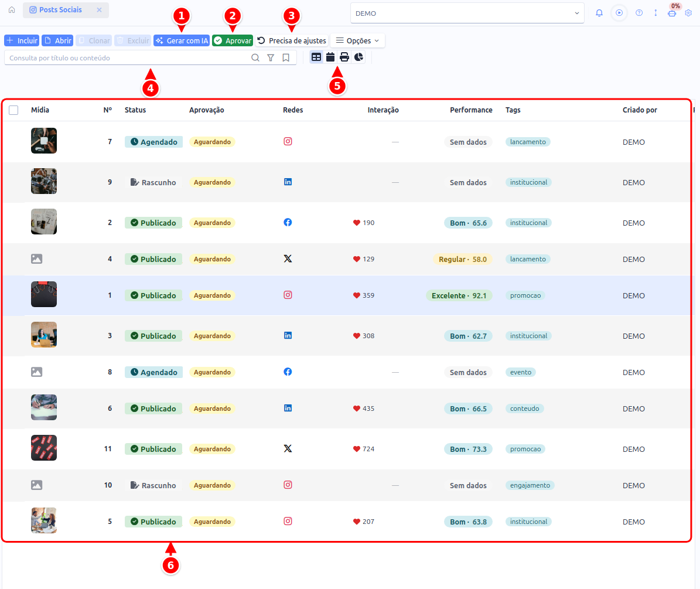Image resolution: width=700 pixels, height=589 pixels.
Task: Click X network icon in row 4
Action: point(288,258)
